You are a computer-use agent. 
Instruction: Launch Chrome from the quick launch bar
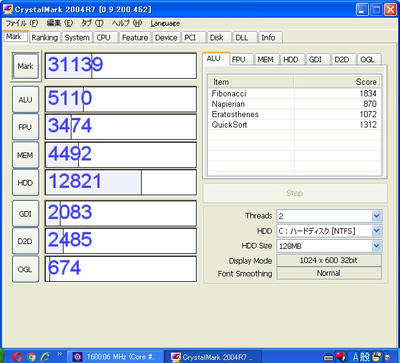(31, 357)
